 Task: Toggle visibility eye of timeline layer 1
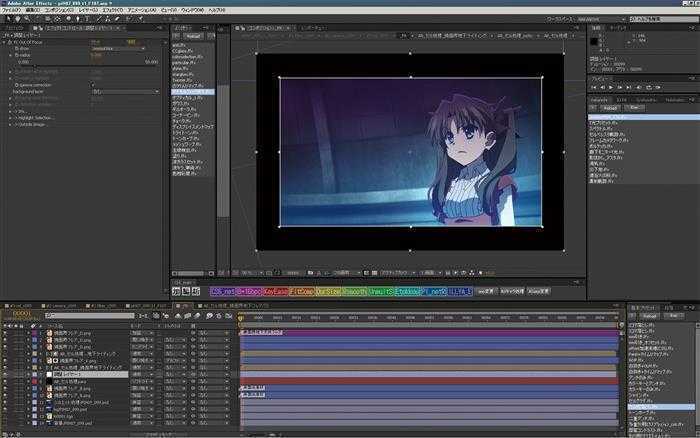5,333
